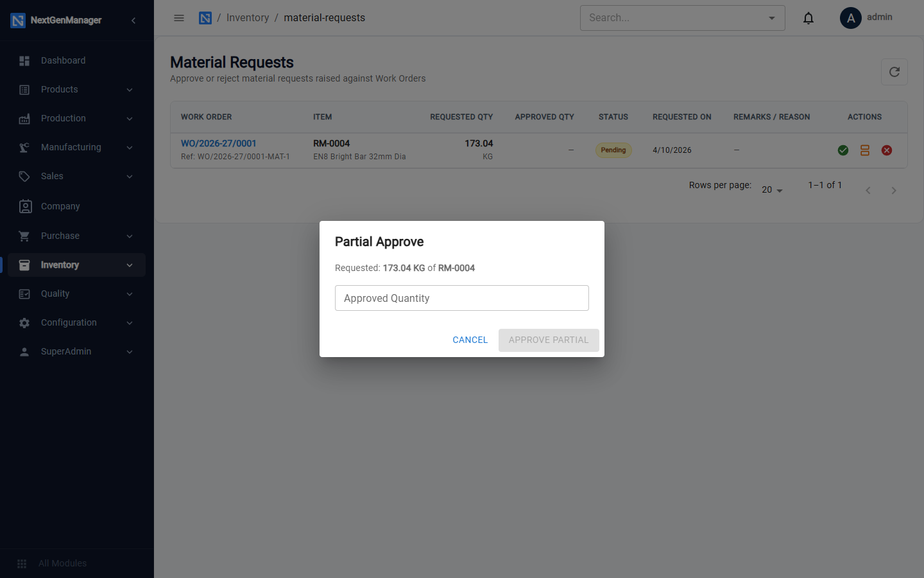Open the rows per page dropdown
Viewport: 924px width, 578px height.
point(772,189)
